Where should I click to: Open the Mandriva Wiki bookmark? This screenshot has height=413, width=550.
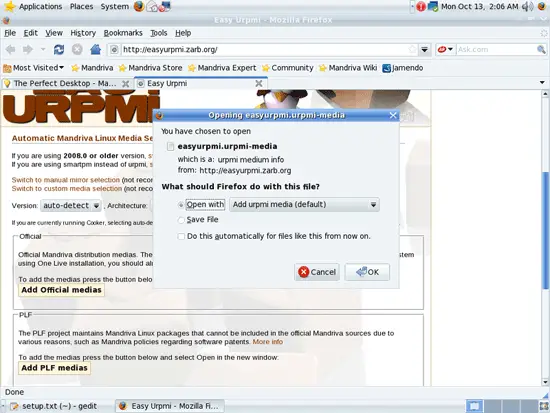[x=348, y=68]
